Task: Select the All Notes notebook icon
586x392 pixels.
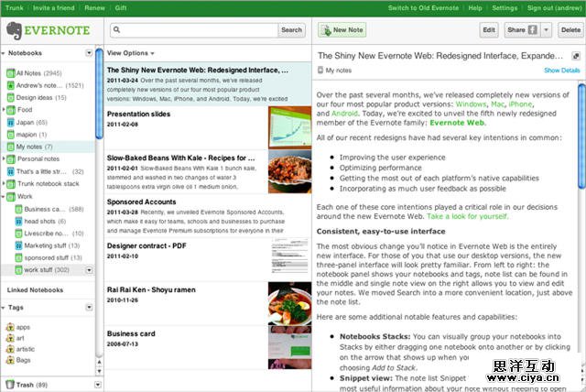Action: (10, 72)
